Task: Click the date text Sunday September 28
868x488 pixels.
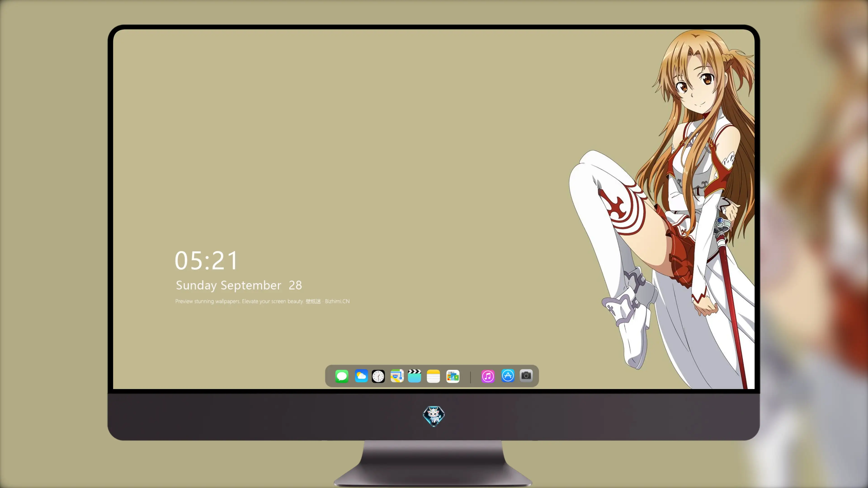Action: click(239, 285)
